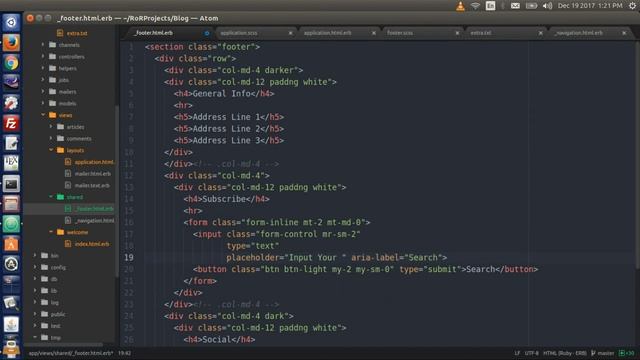Click cursor position 19:42 in status bar
Viewport: 640px width, 360px height.
(x=124, y=353)
